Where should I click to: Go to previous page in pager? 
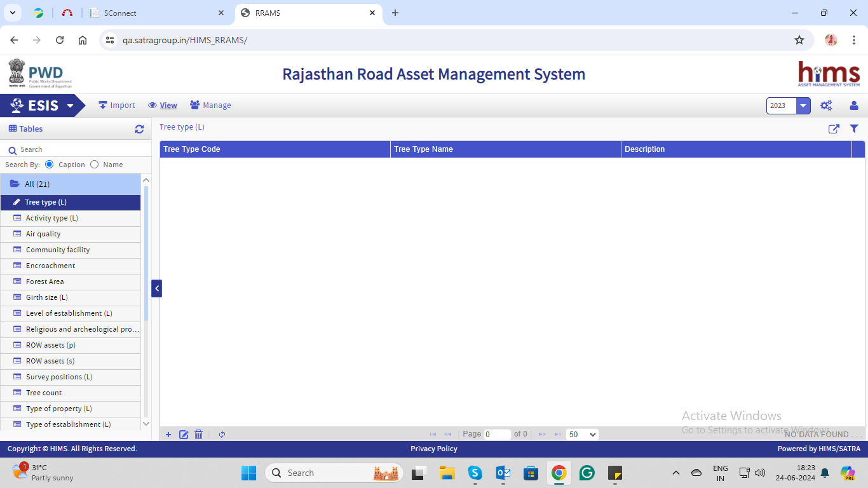coord(447,435)
